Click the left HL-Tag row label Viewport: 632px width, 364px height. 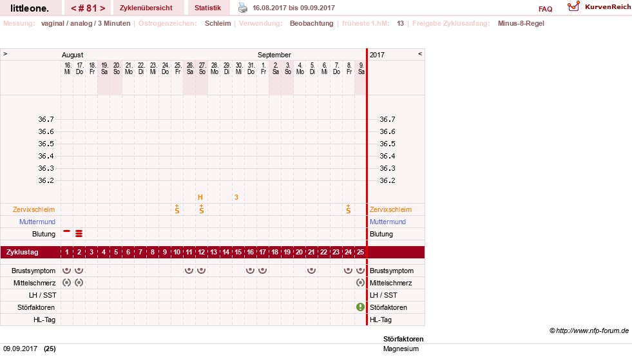[44, 320]
